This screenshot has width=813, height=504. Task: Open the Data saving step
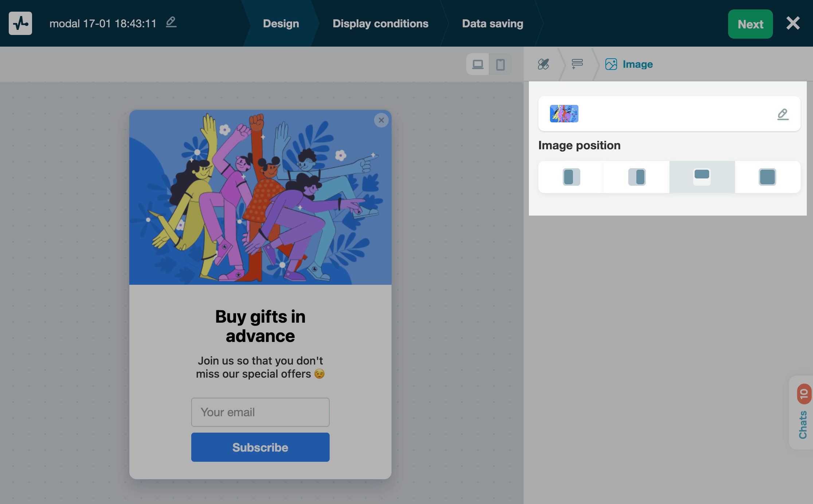[x=492, y=24]
